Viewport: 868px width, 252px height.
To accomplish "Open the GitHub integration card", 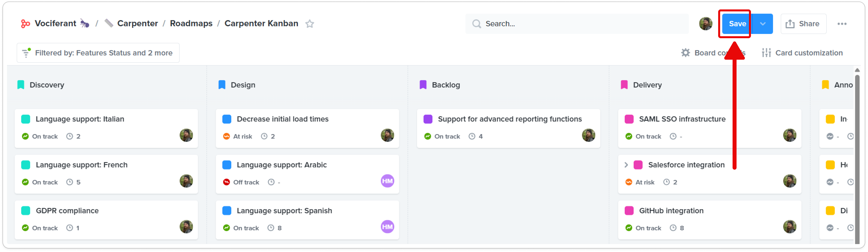I will click(x=710, y=220).
